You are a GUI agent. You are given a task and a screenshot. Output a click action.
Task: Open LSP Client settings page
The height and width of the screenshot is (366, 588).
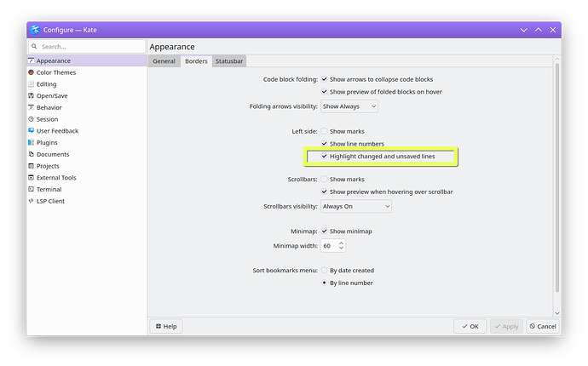tap(87, 201)
